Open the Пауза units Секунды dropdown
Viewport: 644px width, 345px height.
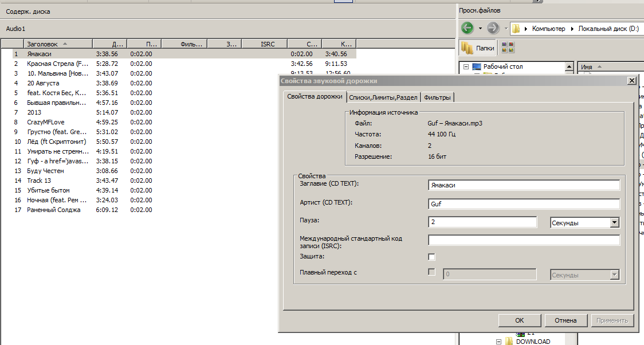(584, 222)
